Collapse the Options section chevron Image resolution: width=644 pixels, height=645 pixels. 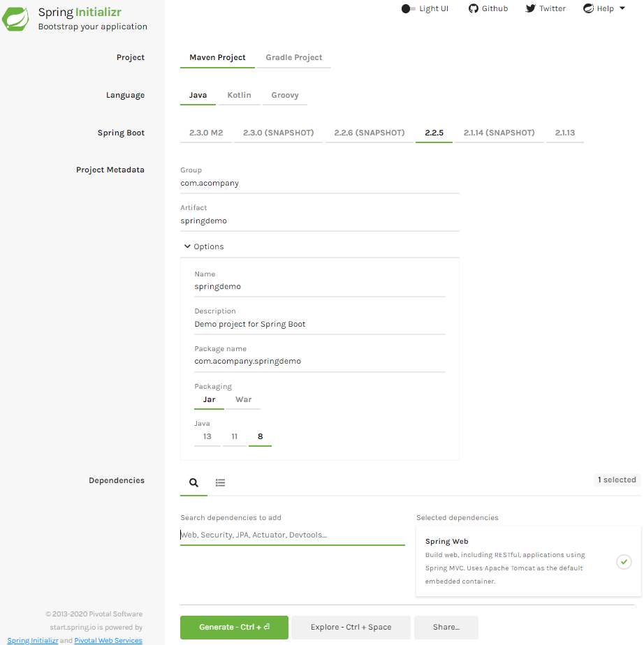pos(187,246)
